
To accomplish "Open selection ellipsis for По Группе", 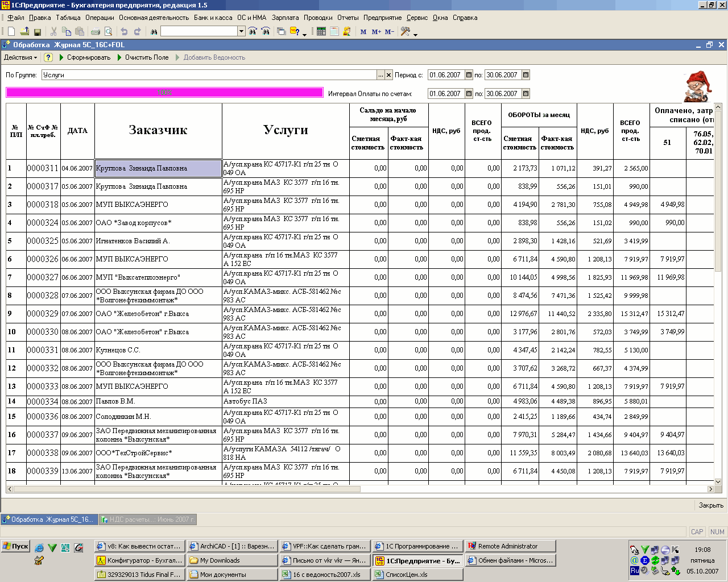I will (x=380, y=75).
